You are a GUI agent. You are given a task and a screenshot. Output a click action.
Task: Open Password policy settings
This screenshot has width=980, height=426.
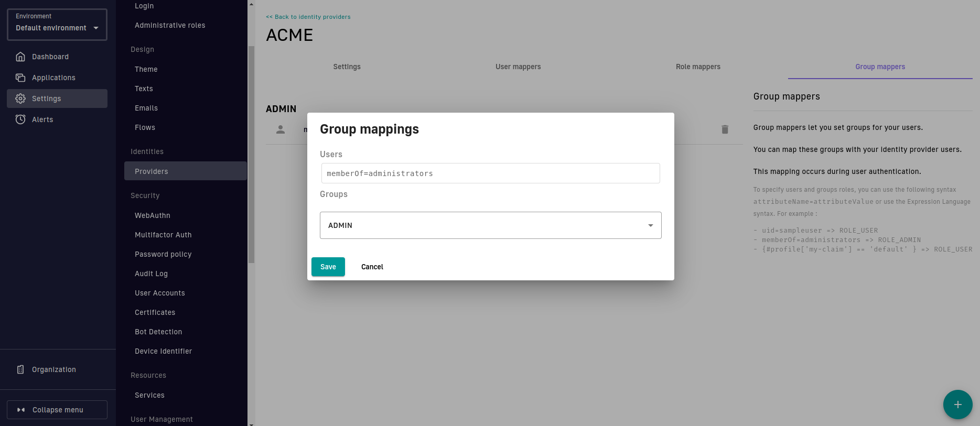pos(163,254)
